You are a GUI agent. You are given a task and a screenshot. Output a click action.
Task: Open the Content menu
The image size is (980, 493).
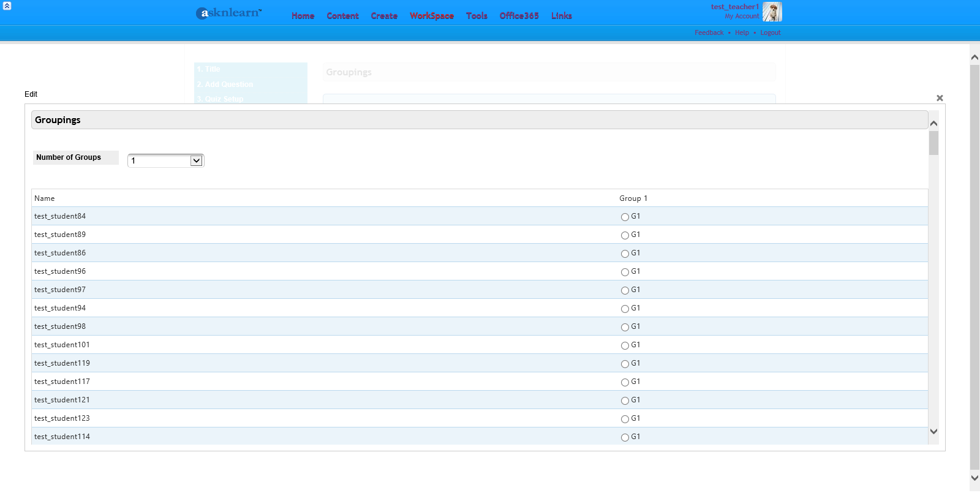point(343,16)
